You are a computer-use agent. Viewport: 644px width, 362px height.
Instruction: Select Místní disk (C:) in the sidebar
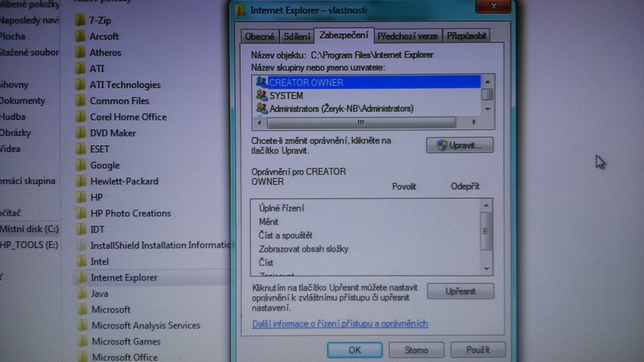click(30, 229)
